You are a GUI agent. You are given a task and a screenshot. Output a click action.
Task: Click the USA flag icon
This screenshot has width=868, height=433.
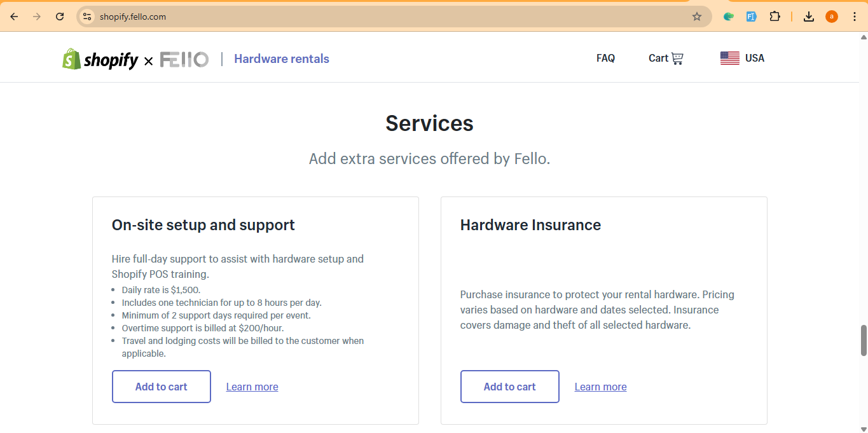click(x=729, y=58)
